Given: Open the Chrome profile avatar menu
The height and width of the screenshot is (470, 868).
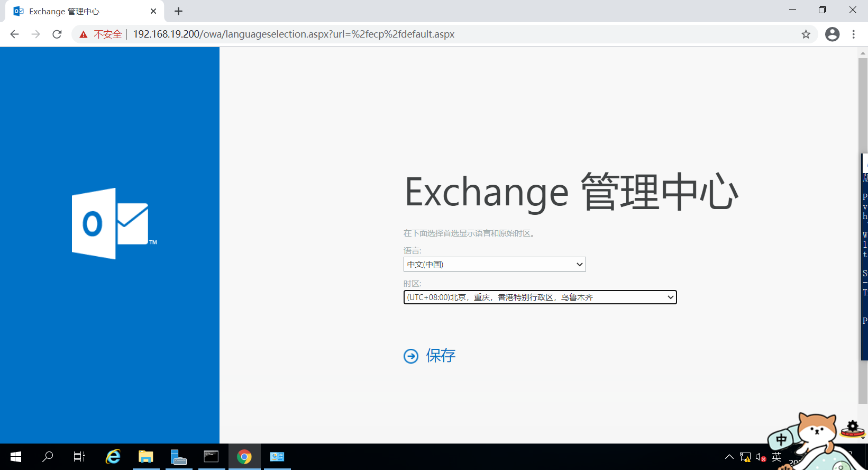Looking at the screenshot, I should point(832,34).
